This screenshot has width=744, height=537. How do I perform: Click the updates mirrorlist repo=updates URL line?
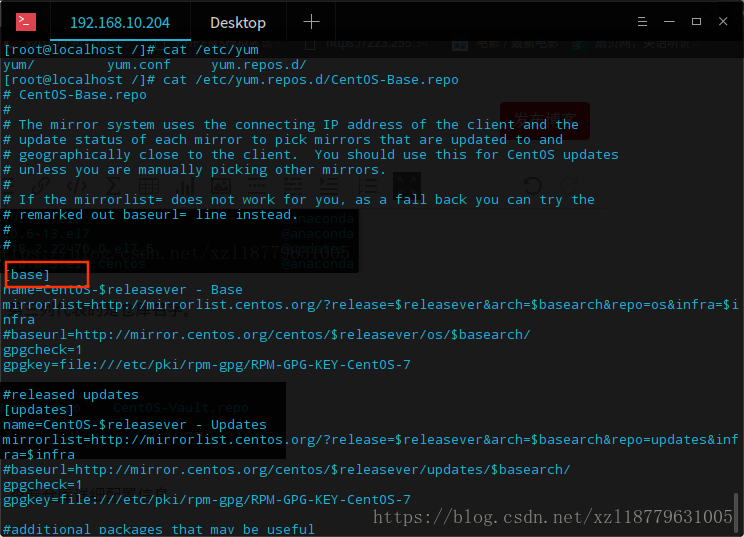point(370,447)
